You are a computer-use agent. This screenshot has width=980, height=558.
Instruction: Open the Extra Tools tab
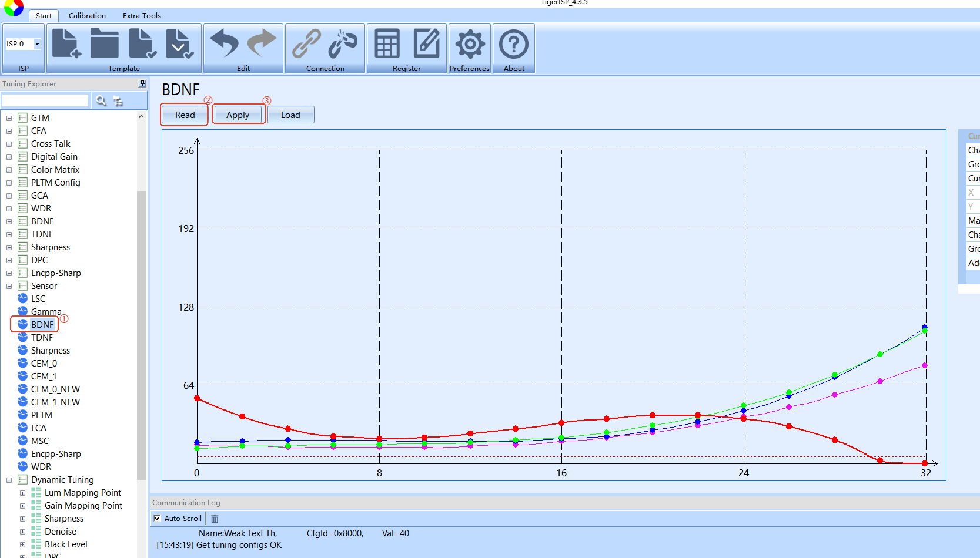click(x=142, y=16)
